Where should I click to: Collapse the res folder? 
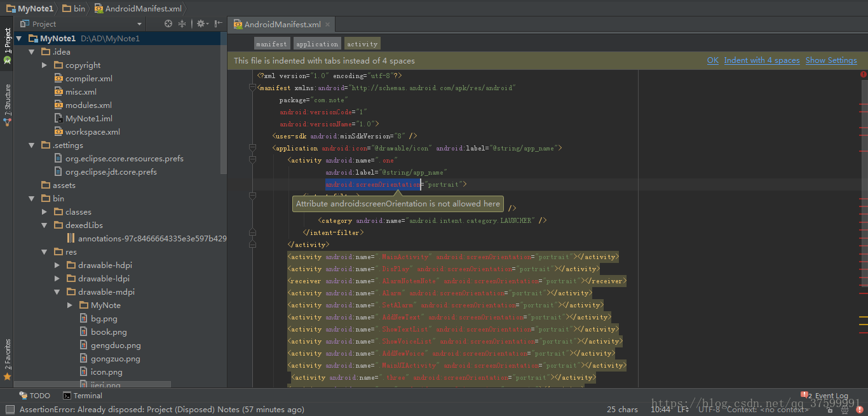[44, 252]
